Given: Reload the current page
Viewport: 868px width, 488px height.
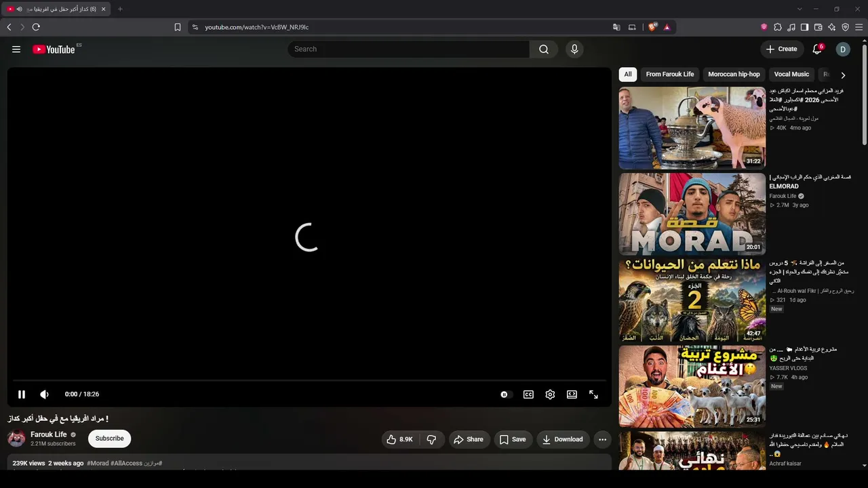Looking at the screenshot, I should [36, 27].
